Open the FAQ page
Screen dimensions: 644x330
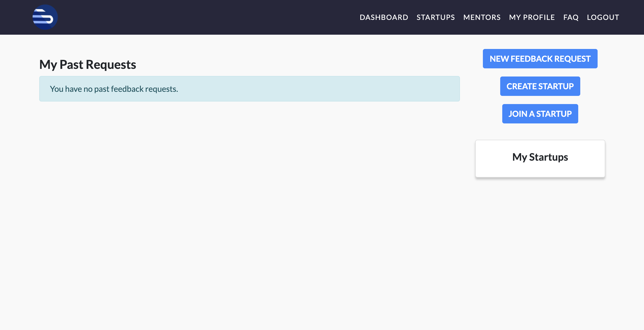[571, 17]
